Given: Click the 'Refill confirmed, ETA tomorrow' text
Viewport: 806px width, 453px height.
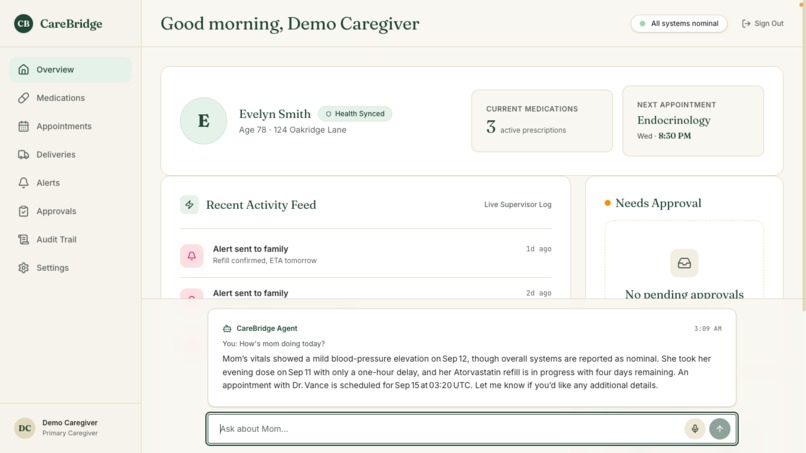Looking at the screenshot, I should (x=265, y=261).
